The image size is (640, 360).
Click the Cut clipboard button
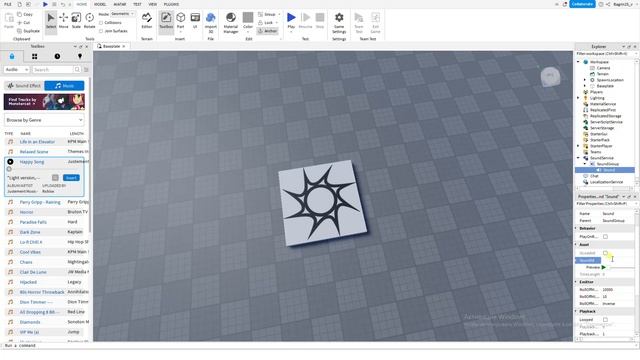[24, 22]
